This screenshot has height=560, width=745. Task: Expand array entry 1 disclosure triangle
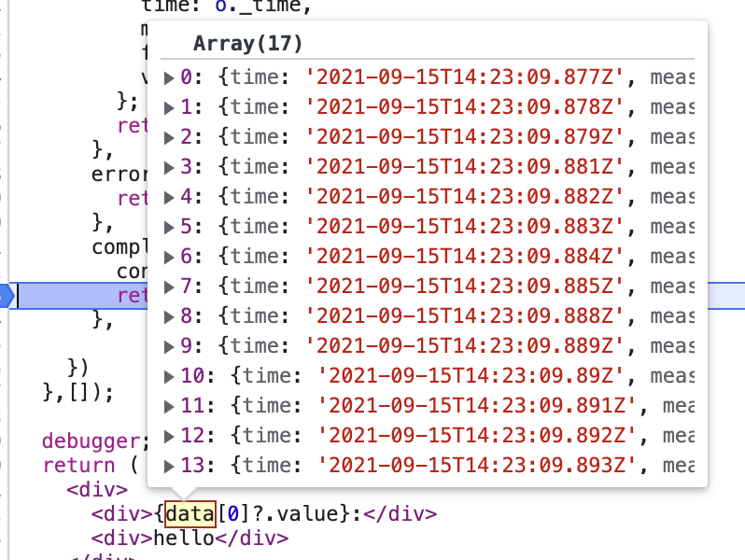click(169, 107)
